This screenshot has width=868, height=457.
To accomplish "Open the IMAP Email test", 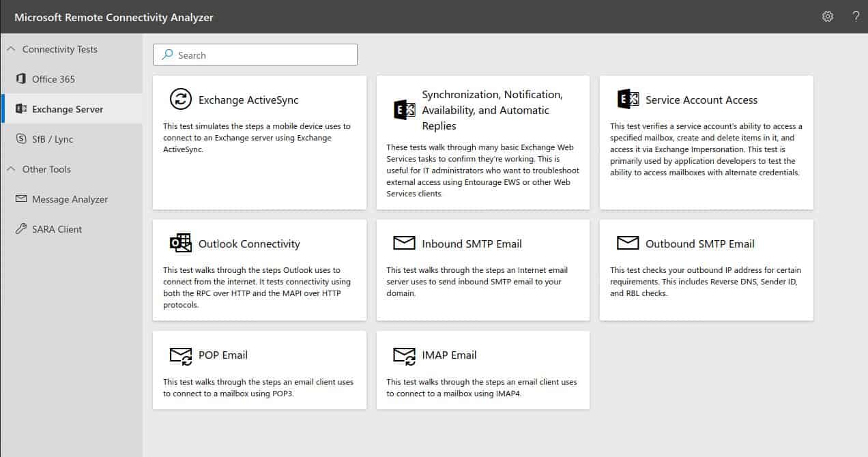I will click(483, 370).
